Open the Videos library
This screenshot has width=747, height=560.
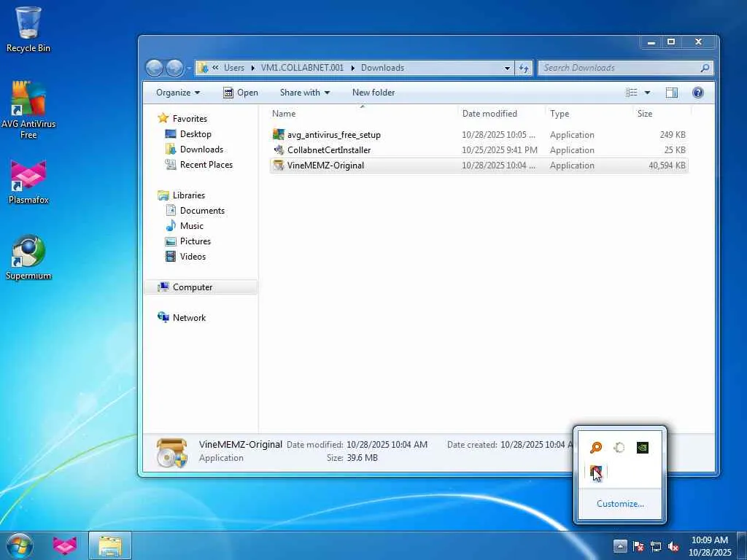pyautogui.click(x=193, y=256)
